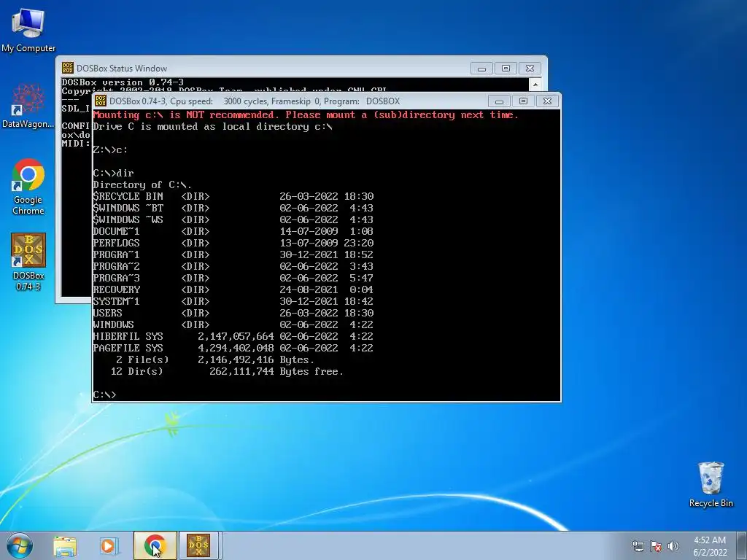Click the Action Center flag icon

(x=656, y=547)
